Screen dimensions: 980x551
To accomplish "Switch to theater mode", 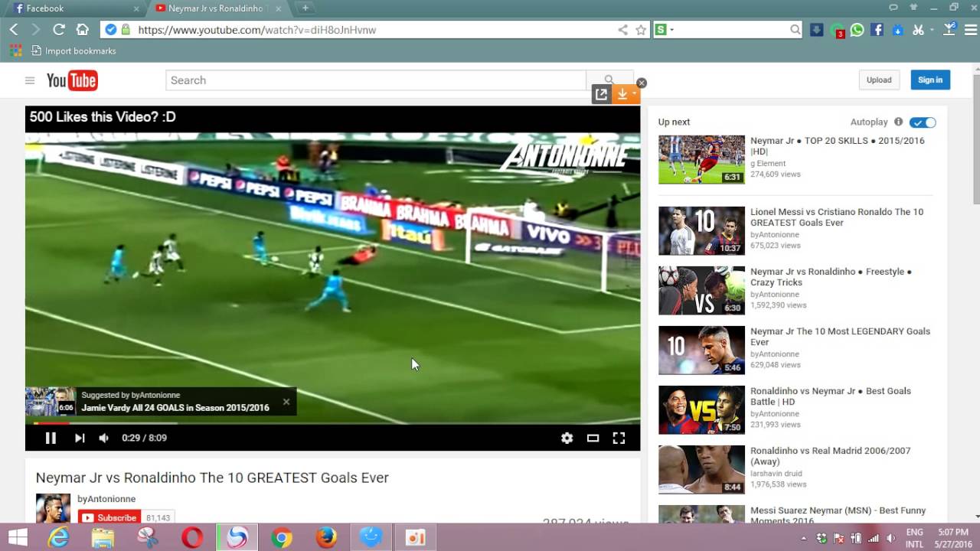I will pyautogui.click(x=593, y=438).
